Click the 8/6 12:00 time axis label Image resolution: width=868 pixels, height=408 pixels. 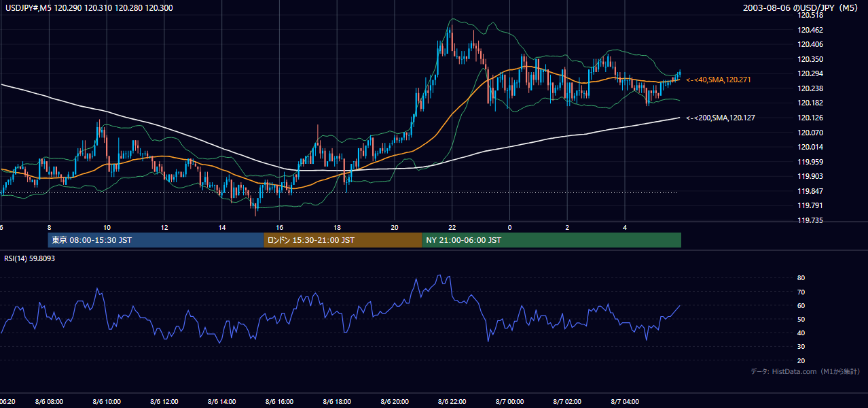[x=165, y=402]
